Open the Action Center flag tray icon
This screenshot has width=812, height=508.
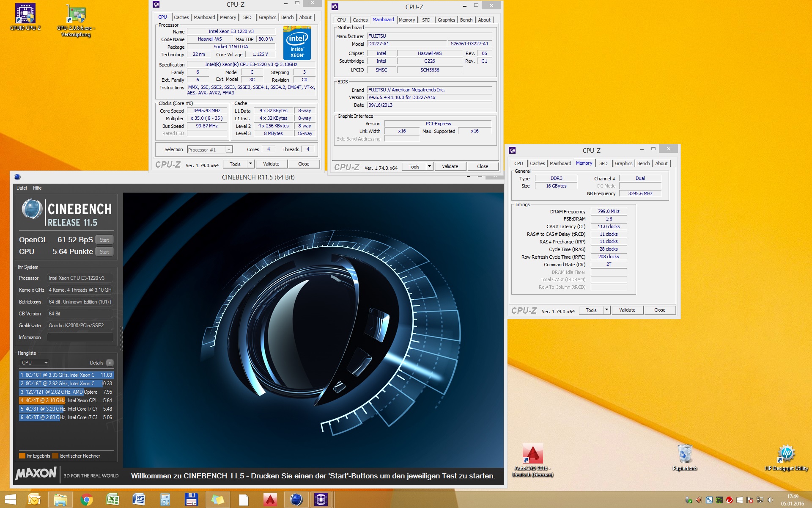click(x=749, y=500)
